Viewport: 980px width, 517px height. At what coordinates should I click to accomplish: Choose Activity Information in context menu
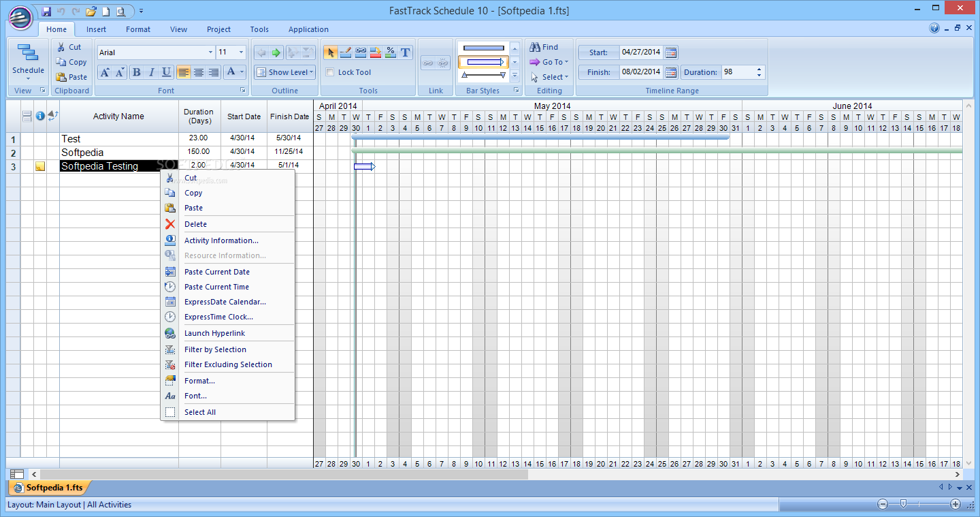[x=227, y=240]
